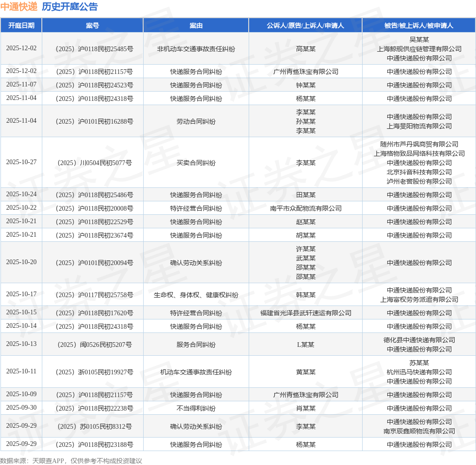Click case number 沪0118民初24523号
This screenshot has width=476, height=465.
94,85
